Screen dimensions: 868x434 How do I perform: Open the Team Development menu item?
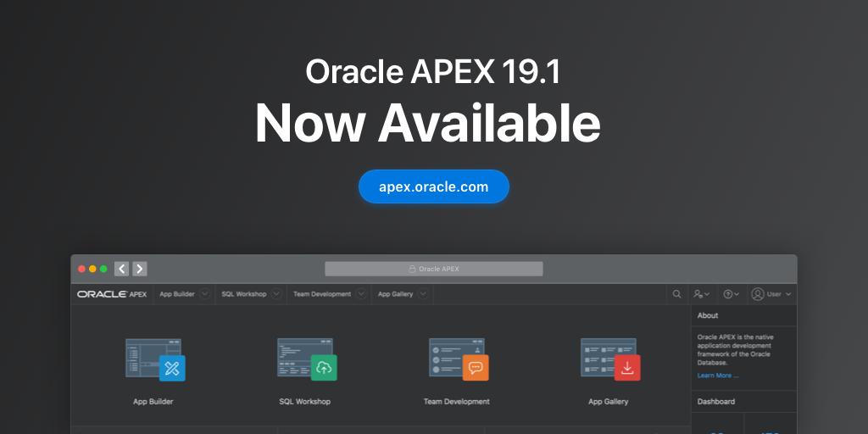pos(322,294)
